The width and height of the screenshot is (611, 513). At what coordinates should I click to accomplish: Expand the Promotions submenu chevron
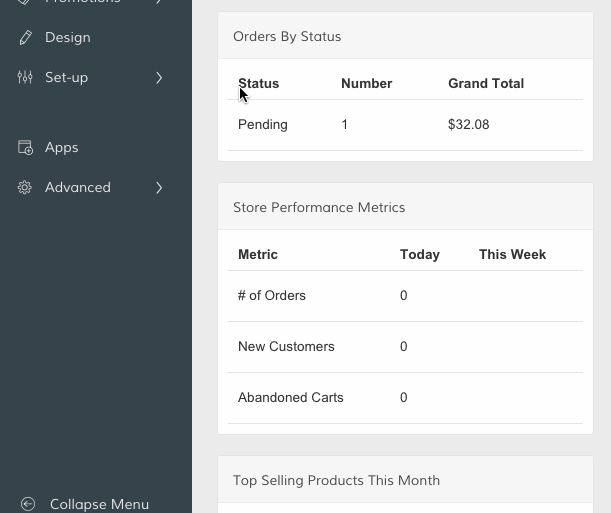pyautogui.click(x=159, y=3)
